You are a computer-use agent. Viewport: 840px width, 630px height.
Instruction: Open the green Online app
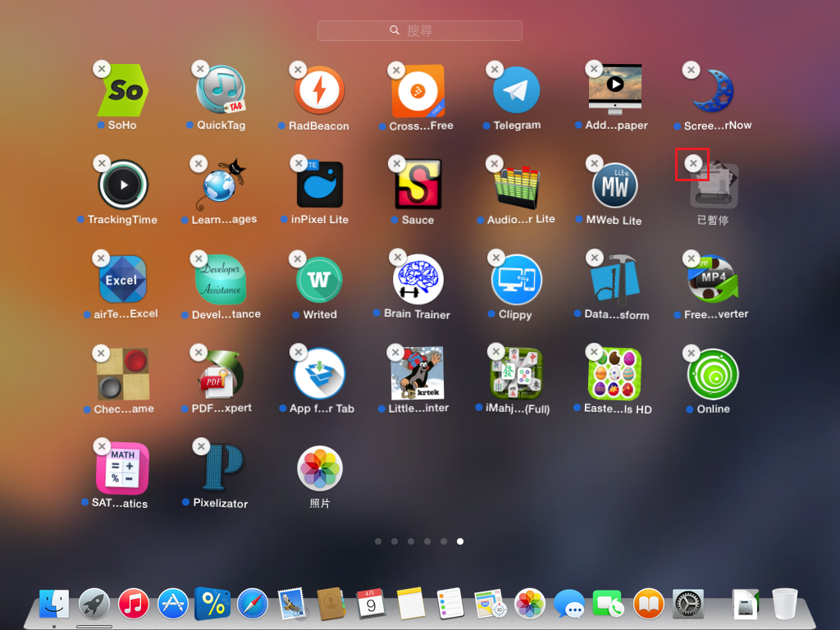tap(713, 374)
